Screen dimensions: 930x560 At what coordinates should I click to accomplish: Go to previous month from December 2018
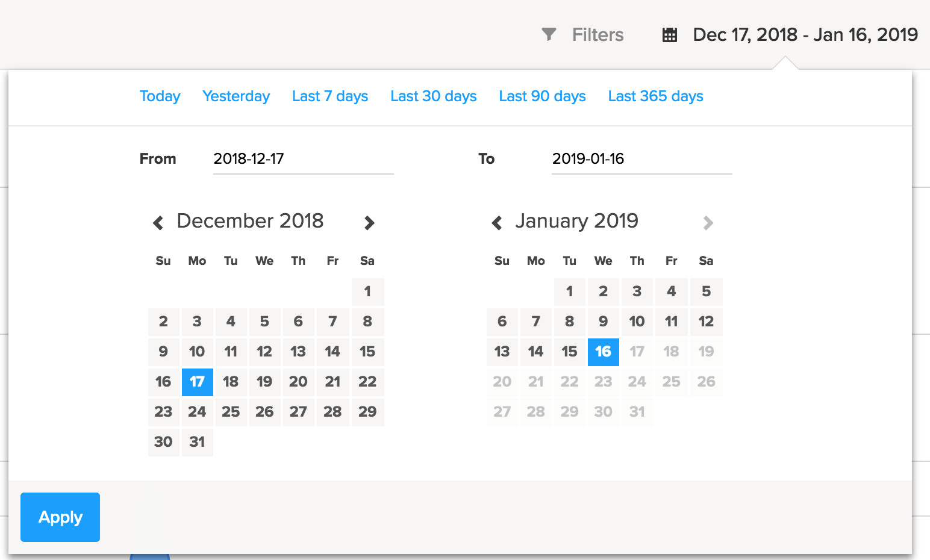(158, 223)
